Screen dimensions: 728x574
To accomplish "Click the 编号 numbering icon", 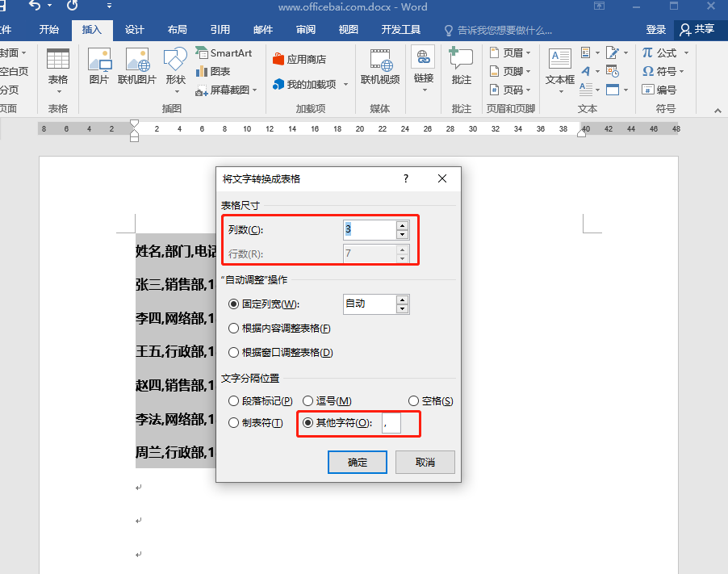I will [659, 90].
